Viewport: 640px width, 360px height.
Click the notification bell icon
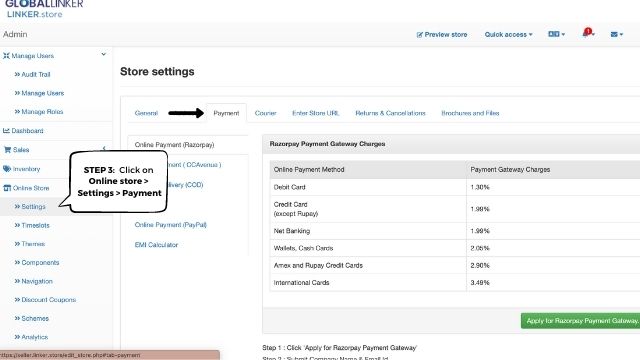[x=587, y=33]
